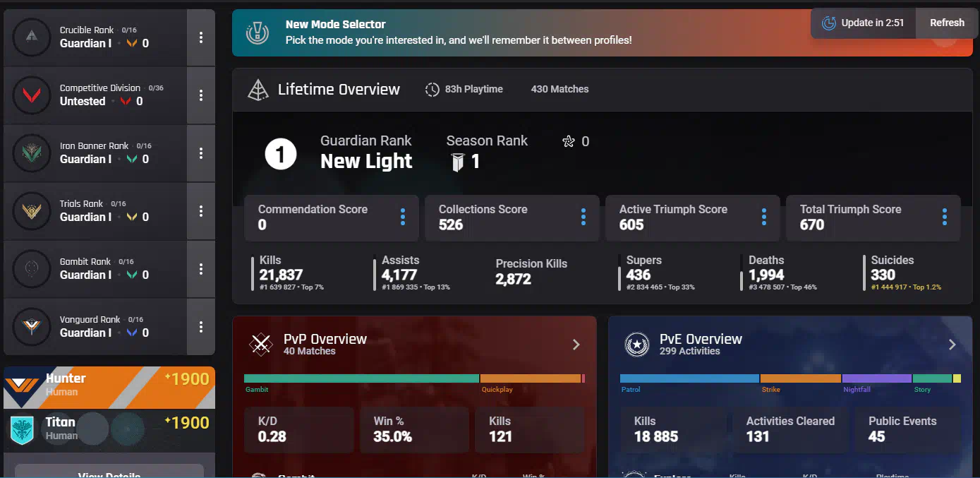Open Total Triumph Score options menu
Screen dimensions: 980x478
944,217
